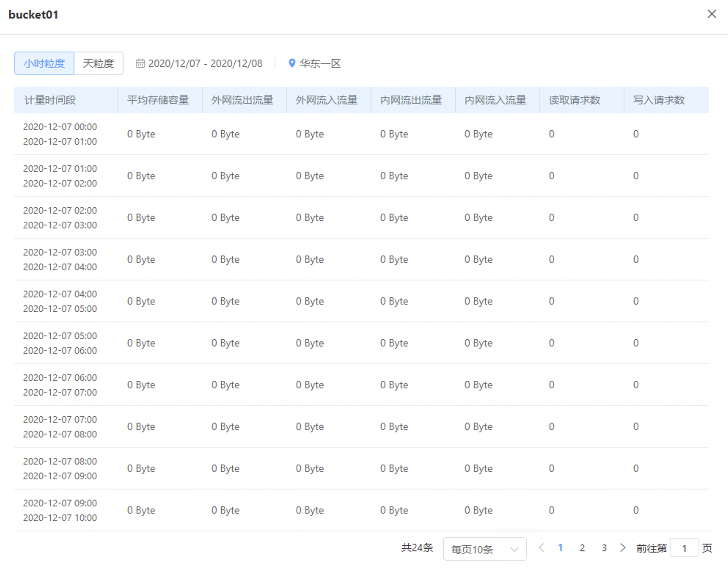Select period starting 2020-12-07 05:00 row
This screenshot has width=728, height=572.
click(361, 343)
